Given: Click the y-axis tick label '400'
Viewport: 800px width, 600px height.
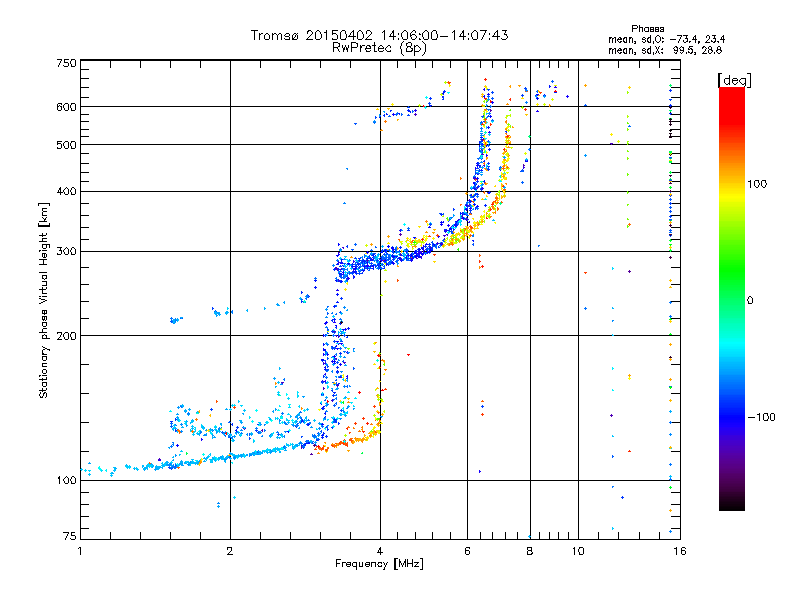Looking at the screenshot, I should [66, 191].
